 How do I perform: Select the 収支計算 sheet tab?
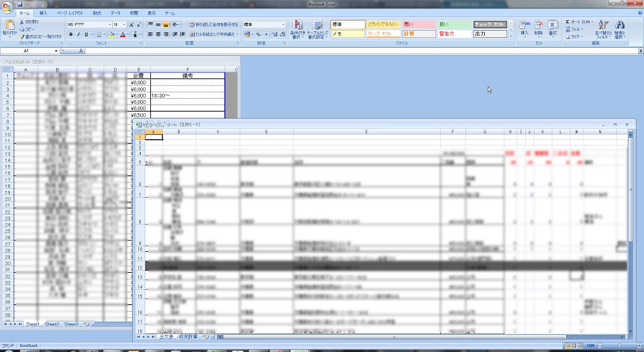click(x=188, y=337)
